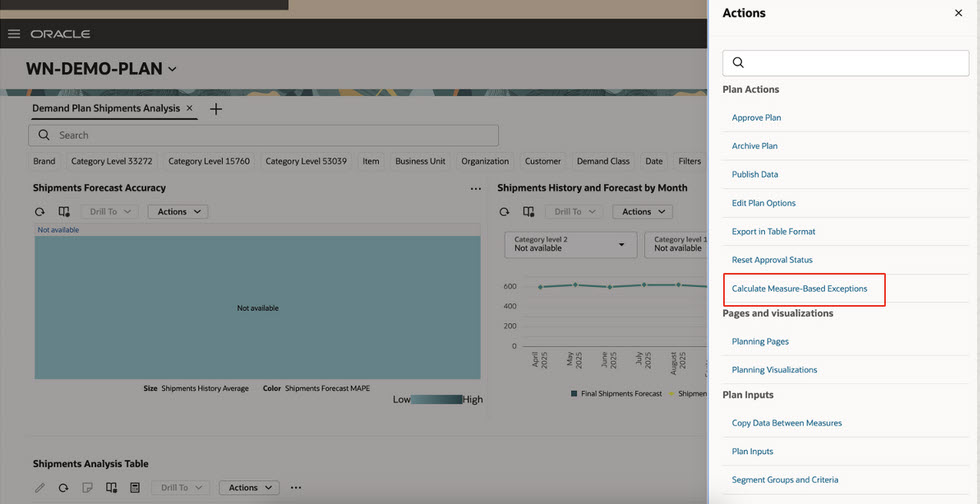Click the 'Not available' link above treemap
This screenshot has height=504, width=980.
click(58, 229)
